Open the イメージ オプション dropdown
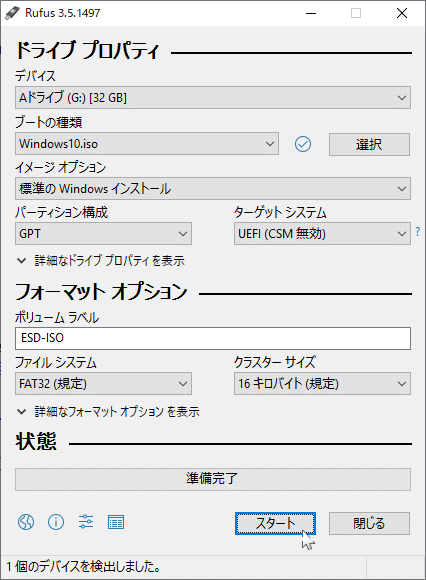426x580 pixels. 213,189
